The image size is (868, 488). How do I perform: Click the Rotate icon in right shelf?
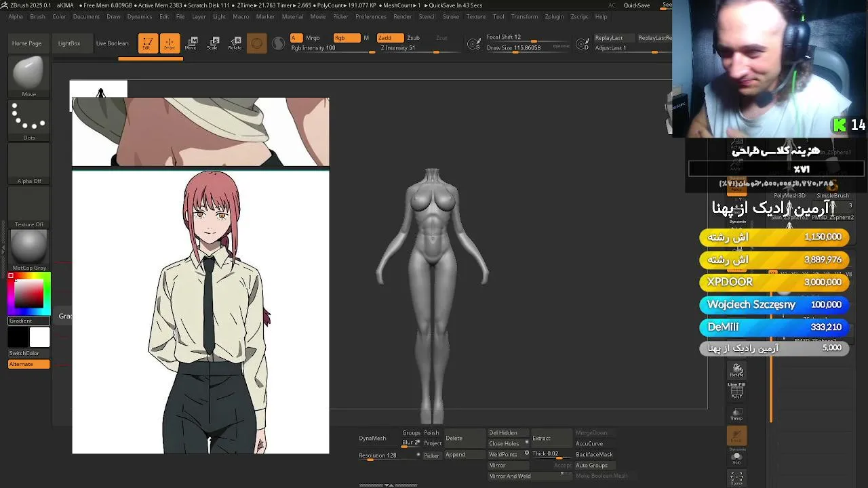[x=737, y=370]
